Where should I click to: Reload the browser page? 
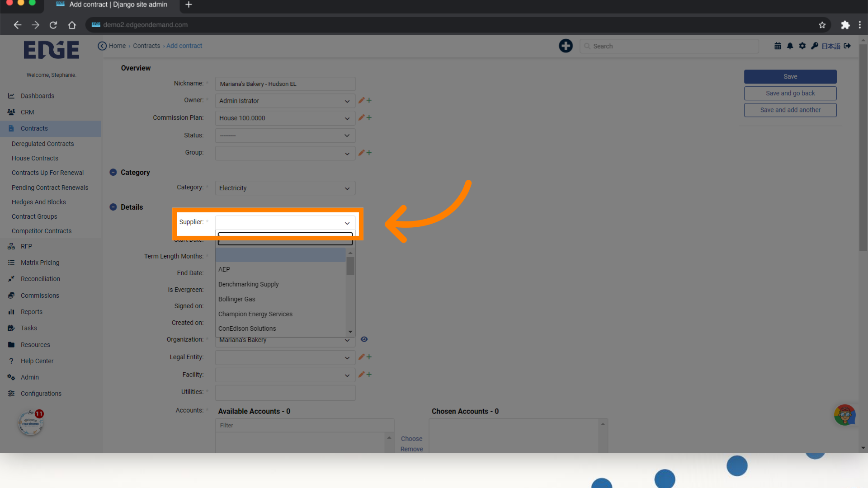[53, 25]
